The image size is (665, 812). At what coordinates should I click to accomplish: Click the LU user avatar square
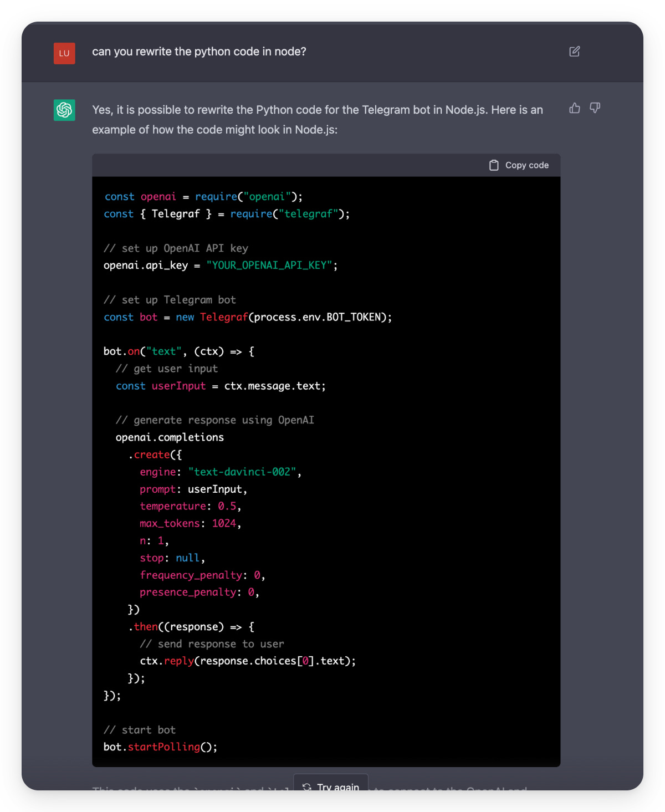coord(64,53)
